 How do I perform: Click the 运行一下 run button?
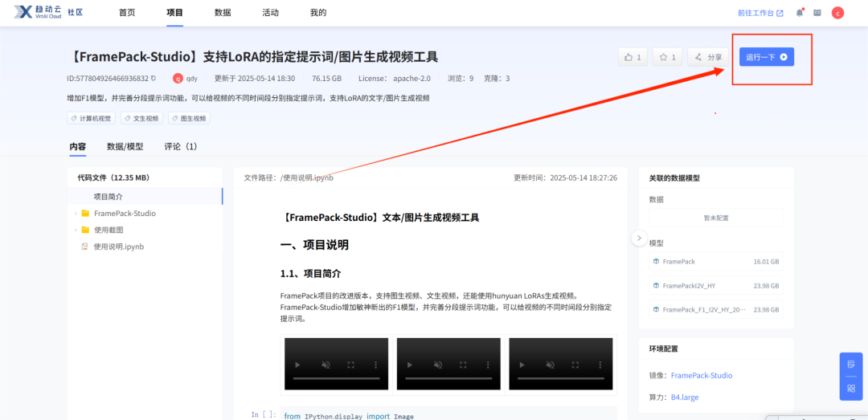[x=767, y=57]
